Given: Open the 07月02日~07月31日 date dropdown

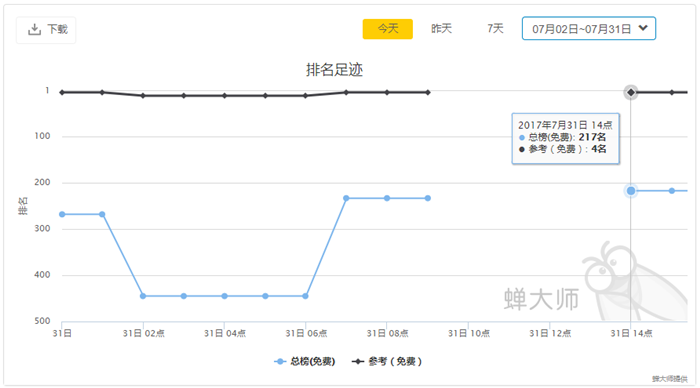Looking at the screenshot, I should tap(588, 29).
